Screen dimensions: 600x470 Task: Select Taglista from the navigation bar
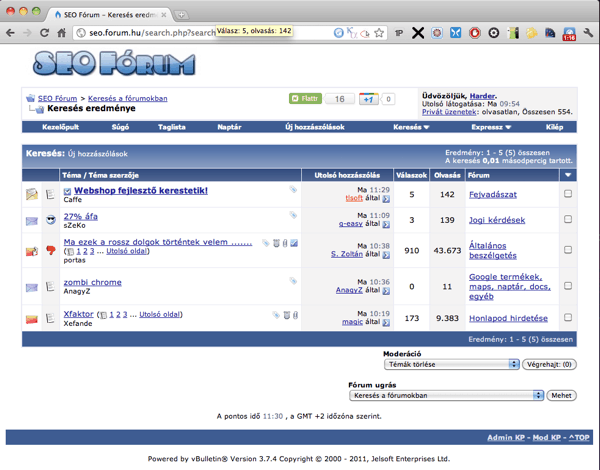coord(171,127)
